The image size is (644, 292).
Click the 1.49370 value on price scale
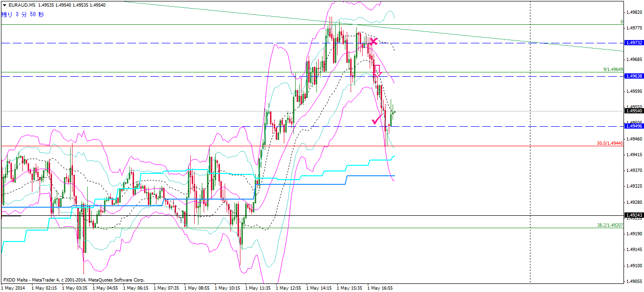[x=635, y=170]
